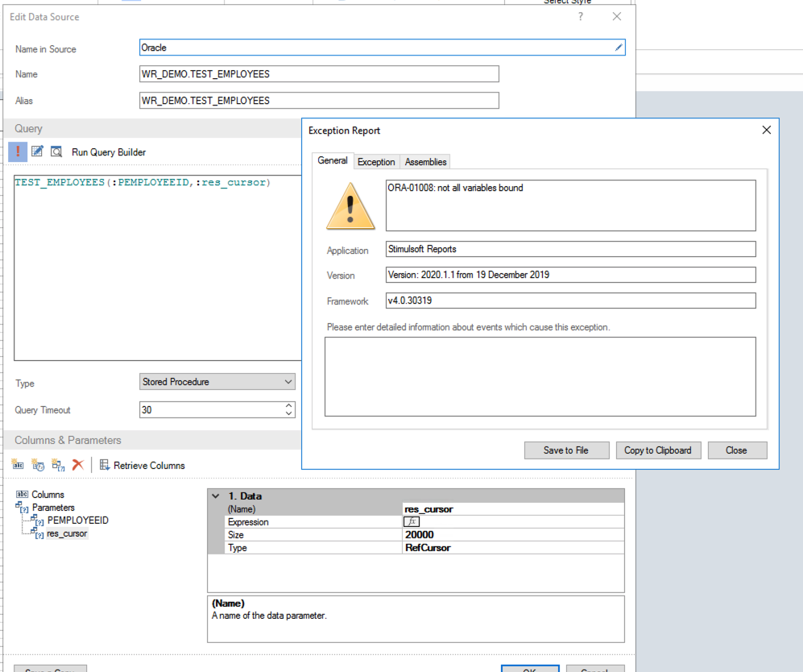This screenshot has height=672, width=803.
Task: Close the Edit Data Source dialog
Action: click(x=617, y=16)
